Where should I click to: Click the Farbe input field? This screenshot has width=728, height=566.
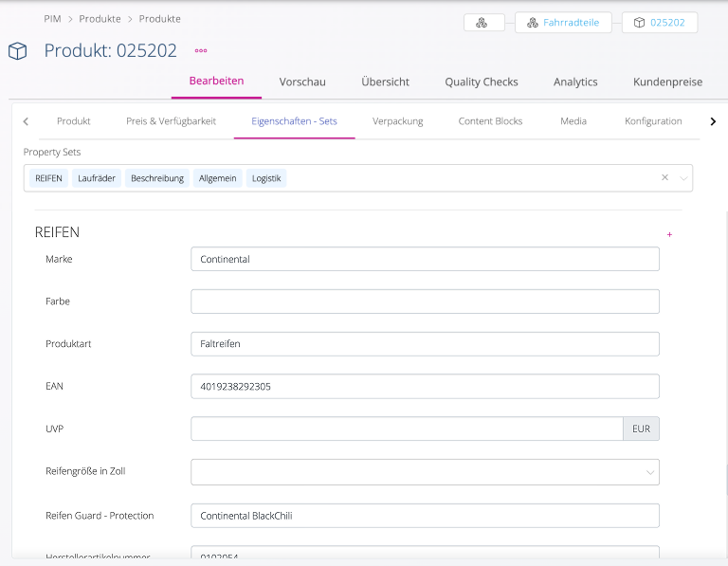click(x=425, y=301)
